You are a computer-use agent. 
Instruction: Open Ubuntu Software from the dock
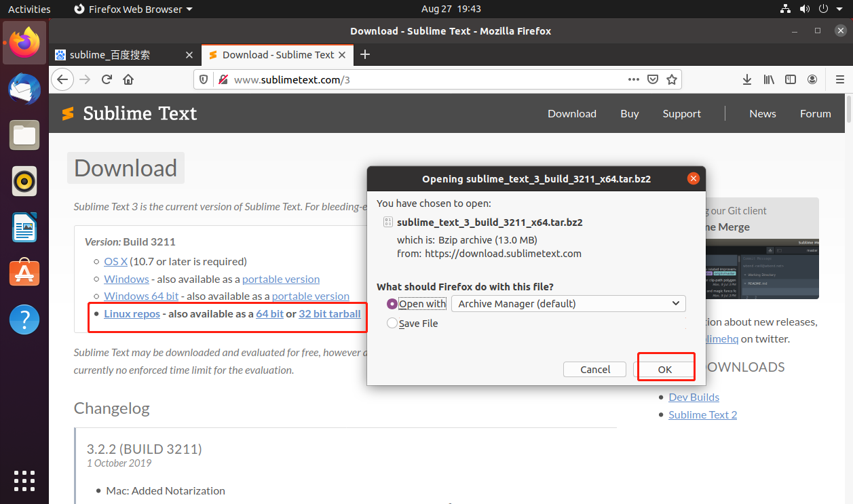[24, 273]
